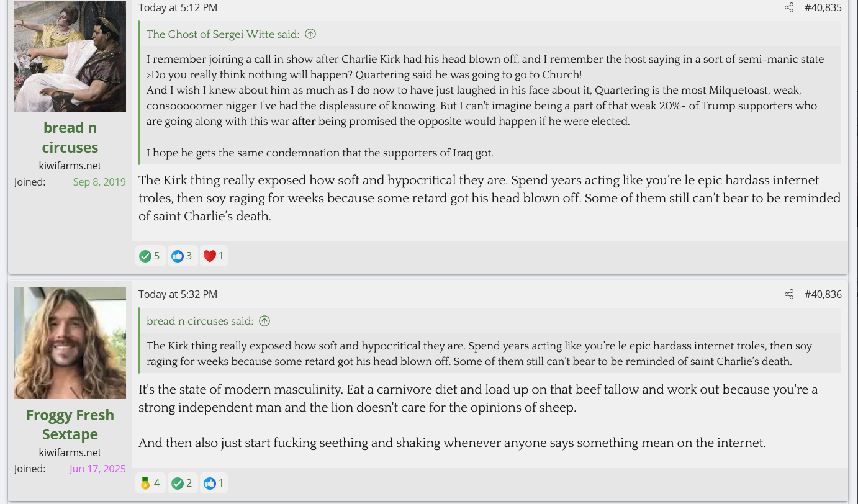Click 'Today at 5:12 PM' timestamp
858x504 pixels.
coord(178,7)
